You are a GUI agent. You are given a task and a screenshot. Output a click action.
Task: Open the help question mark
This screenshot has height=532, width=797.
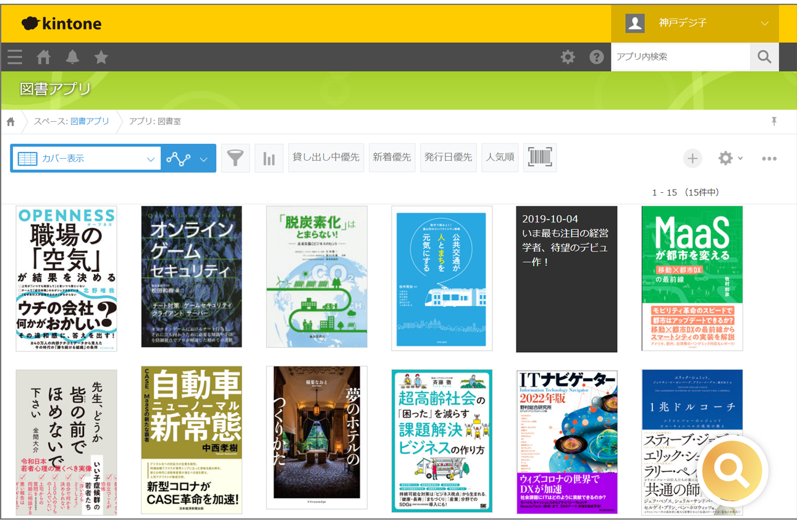tap(596, 57)
